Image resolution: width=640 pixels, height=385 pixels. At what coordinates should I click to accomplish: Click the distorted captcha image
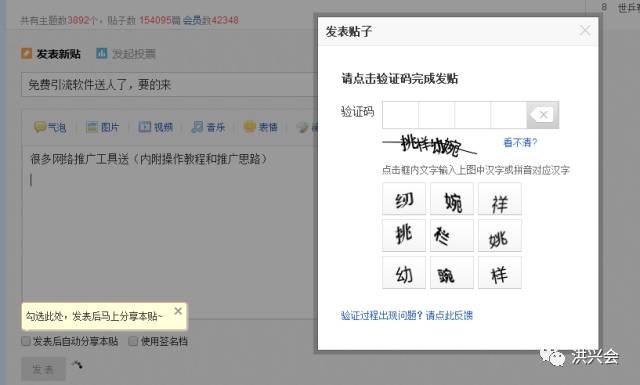coord(429,145)
